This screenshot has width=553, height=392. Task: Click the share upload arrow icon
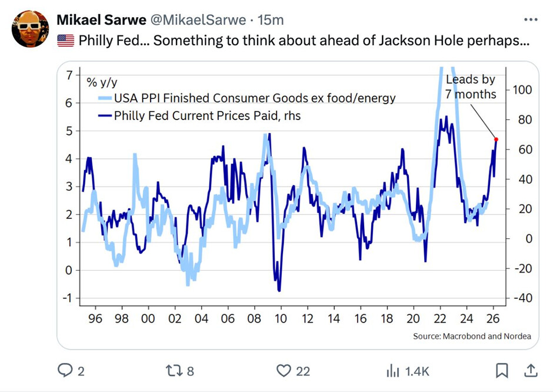click(x=530, y=371)
